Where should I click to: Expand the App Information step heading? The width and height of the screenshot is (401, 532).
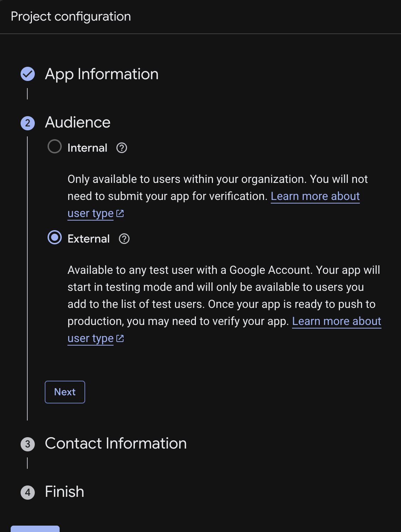click(x=102, y=74)
